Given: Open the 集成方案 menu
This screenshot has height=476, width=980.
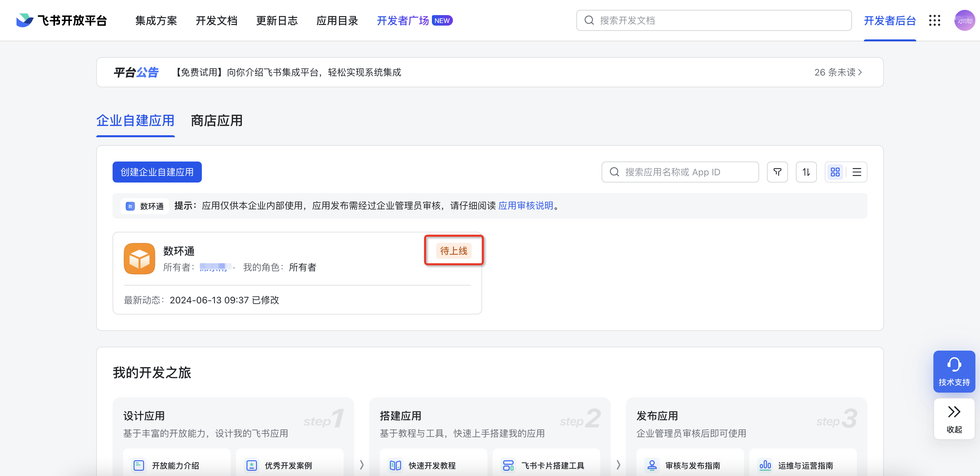Looking at the screenshot, I should point(156,21).
